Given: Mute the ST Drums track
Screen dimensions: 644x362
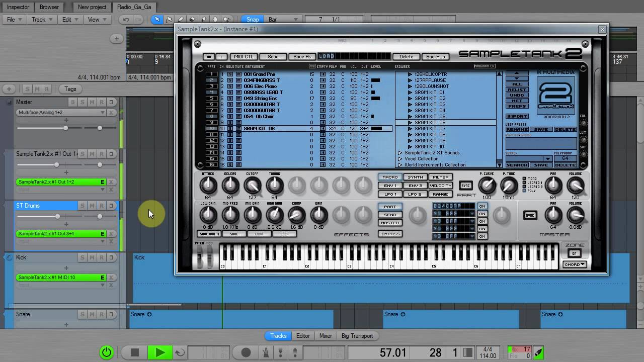Looking at the screenshot, I should 92,206.
